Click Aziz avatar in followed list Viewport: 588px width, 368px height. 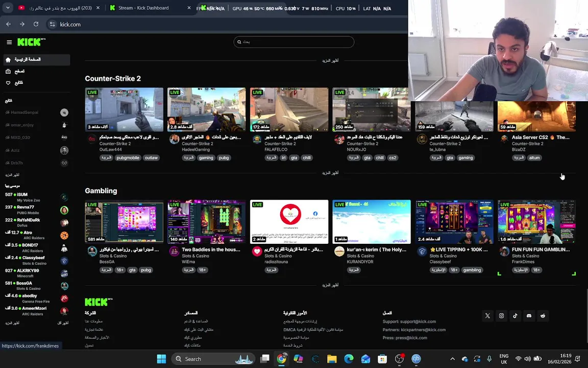[64, 150]
